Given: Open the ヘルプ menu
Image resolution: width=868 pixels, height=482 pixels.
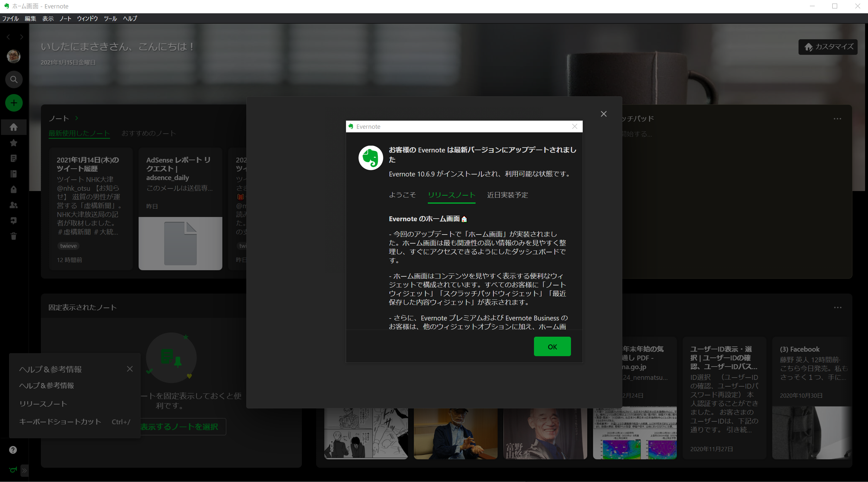Looking at the screenshot, I should [130, 18].
